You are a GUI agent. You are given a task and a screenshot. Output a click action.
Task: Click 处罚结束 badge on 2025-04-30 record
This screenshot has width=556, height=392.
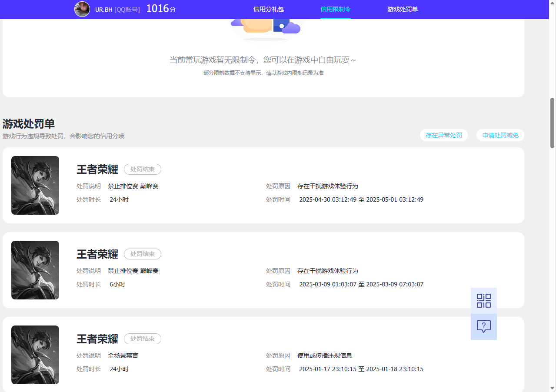coord(143,169)
